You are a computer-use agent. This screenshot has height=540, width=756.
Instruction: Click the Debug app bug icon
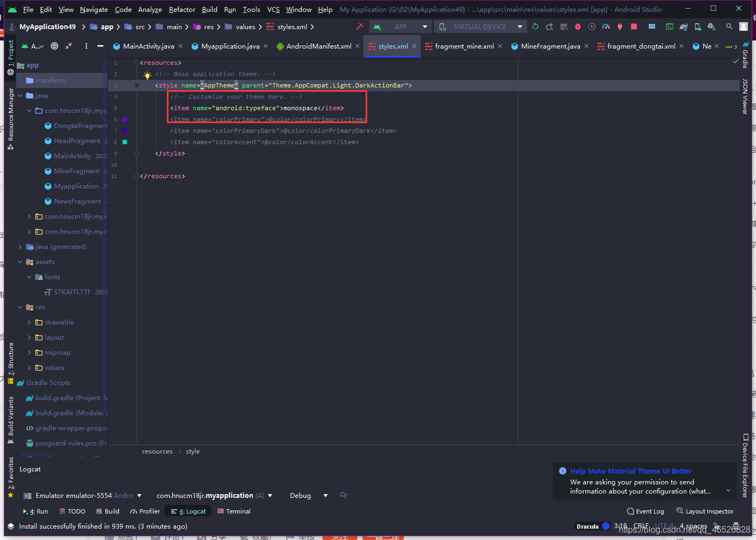(578, 26)
